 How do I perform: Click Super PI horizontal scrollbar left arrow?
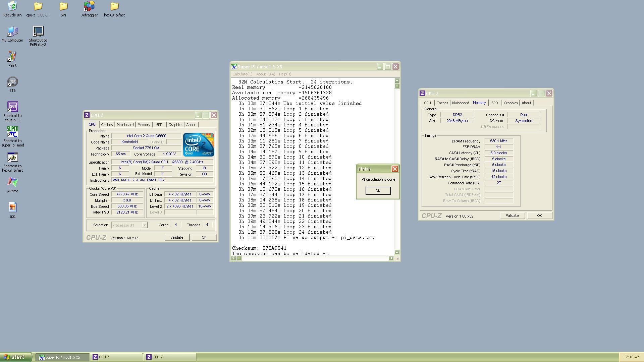click(233, 258)
